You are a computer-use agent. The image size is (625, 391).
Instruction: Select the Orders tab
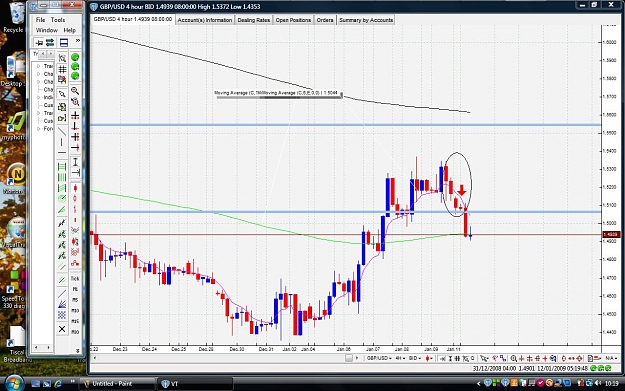(325, 20)
